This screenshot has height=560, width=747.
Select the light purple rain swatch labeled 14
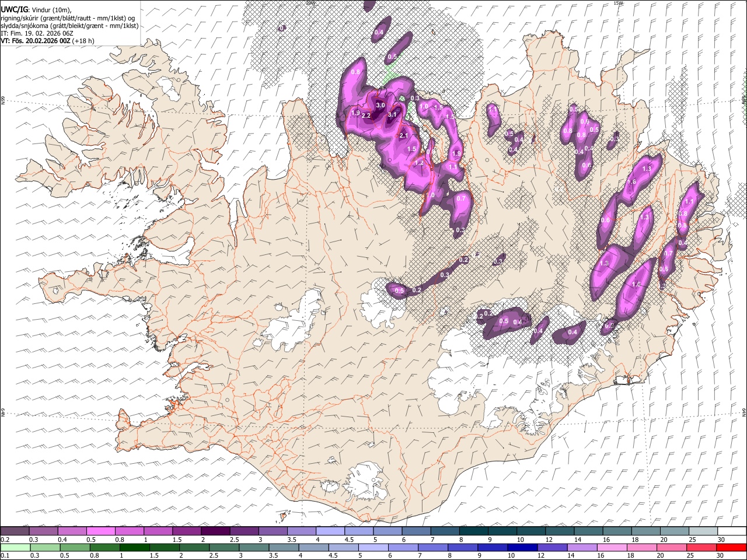[x=582, y=547]
